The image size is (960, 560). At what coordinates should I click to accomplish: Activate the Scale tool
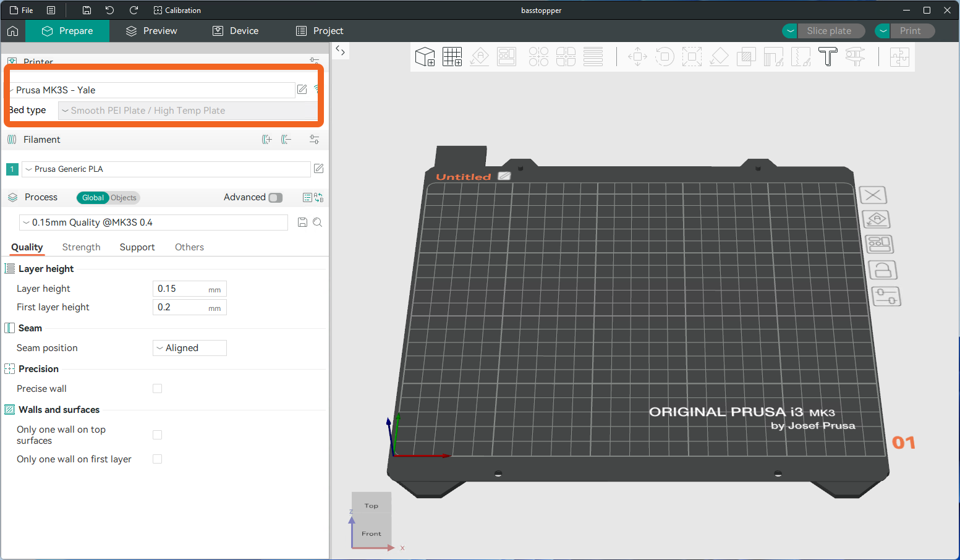click(692, 56)
